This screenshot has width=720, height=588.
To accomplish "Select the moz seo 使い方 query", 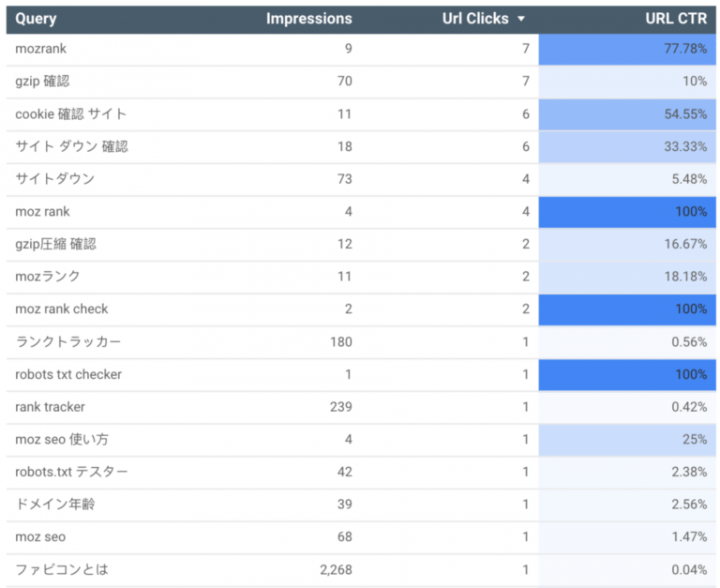I will (x=62, y=440).
